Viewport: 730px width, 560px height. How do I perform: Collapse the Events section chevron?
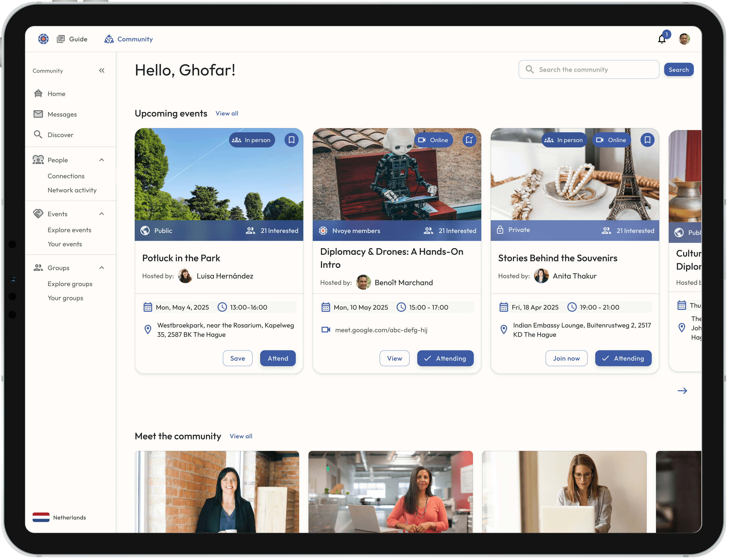point(102,214)
